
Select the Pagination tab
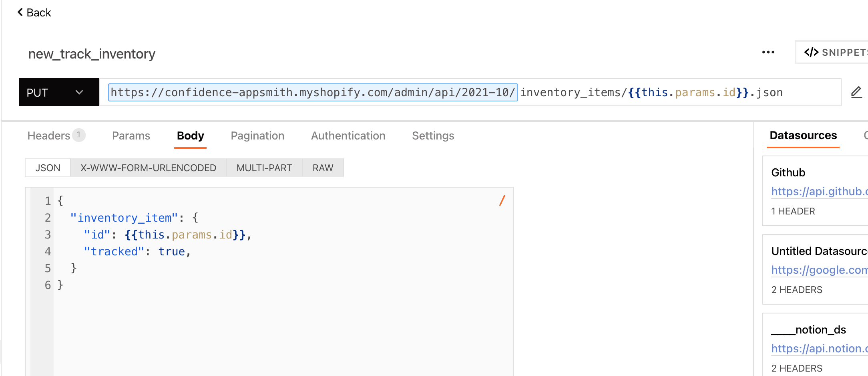[x=257, y=136]
